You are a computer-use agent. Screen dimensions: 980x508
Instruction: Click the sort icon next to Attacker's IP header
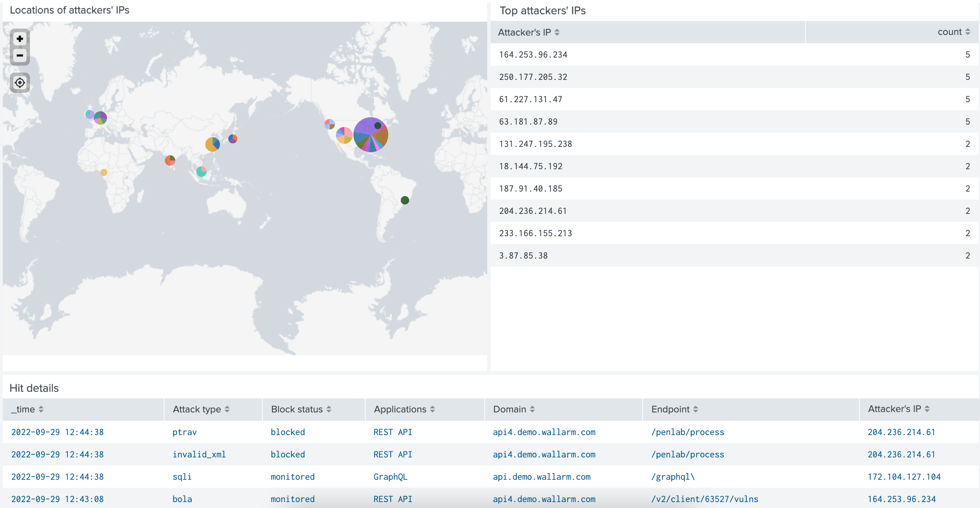557,32
